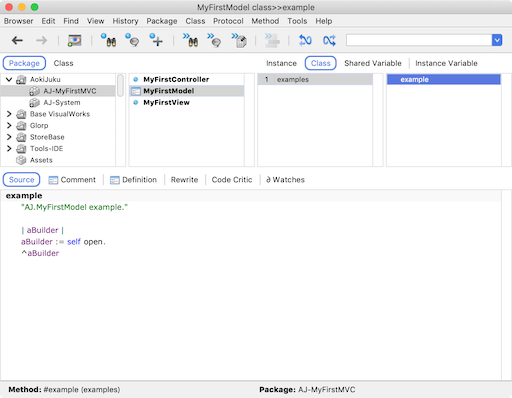
Task: Open the toolbar combo box dropdown
Action: 497,40
